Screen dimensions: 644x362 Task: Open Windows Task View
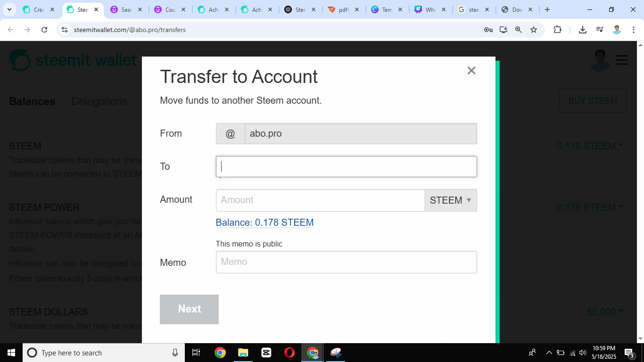pyautogui.click(x=196, y=353)
